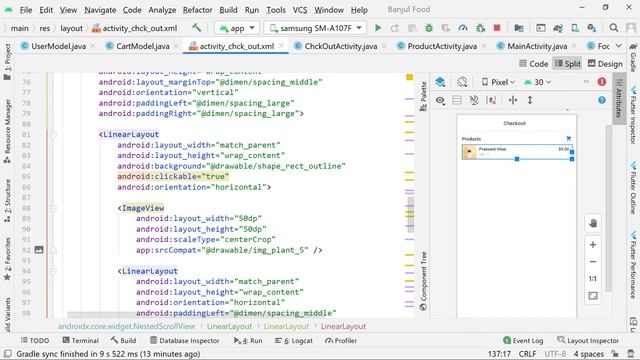Switch to the CartModel.java tab
Image resolution: width=640 pixels, height=360 pixels.
(x=142, y=46)
